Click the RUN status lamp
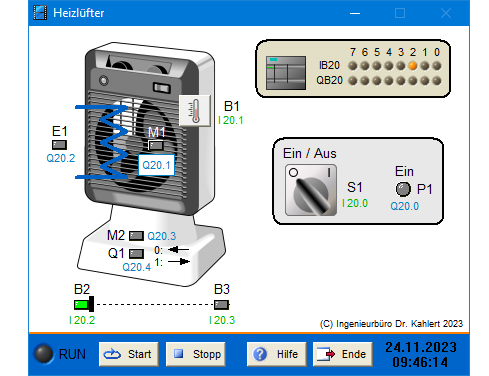Viewport: 489px width, 376px height. pyautogui.click(x=44, y=354)
